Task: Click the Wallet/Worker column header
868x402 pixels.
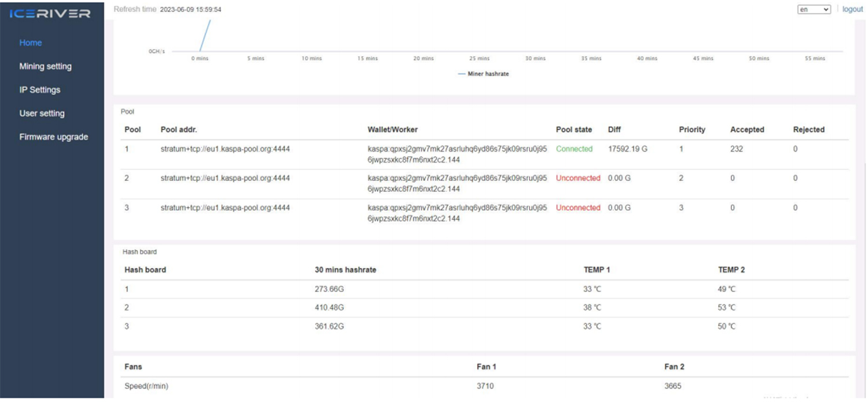Action: 392,130
